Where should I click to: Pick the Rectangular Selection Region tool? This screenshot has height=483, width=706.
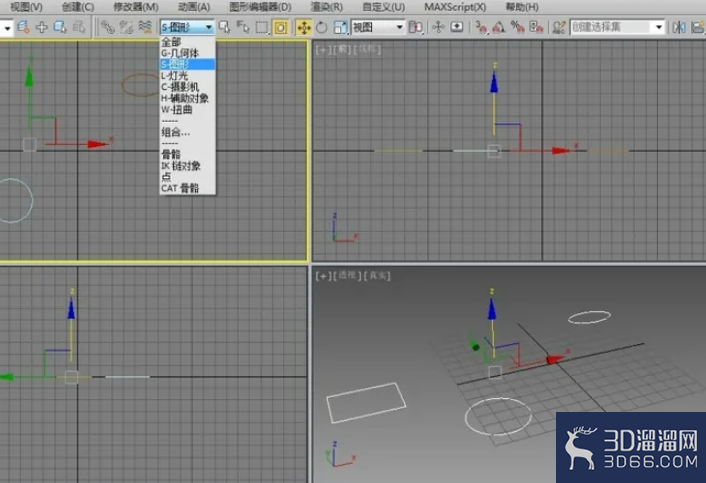tap(262, 27)
